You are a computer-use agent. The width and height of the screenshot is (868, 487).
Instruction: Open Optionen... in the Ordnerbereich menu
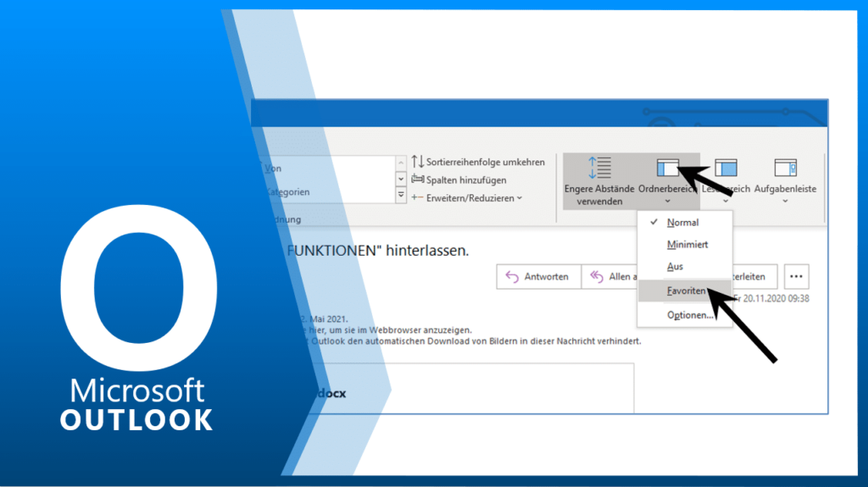[x=685, y=315]
